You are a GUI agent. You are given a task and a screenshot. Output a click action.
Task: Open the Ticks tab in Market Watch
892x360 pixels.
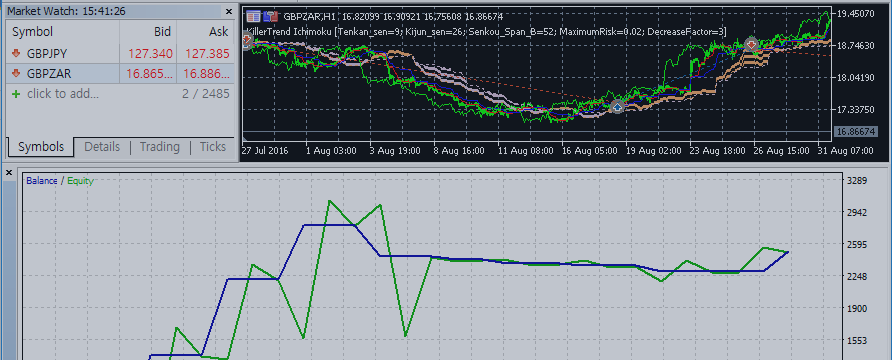pyautogui.click(x=213, y=147)
